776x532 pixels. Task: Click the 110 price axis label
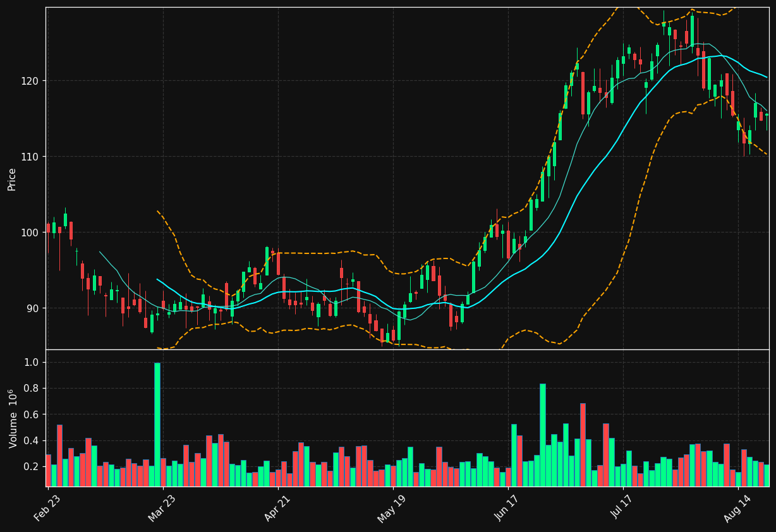[x=30, y=157]
